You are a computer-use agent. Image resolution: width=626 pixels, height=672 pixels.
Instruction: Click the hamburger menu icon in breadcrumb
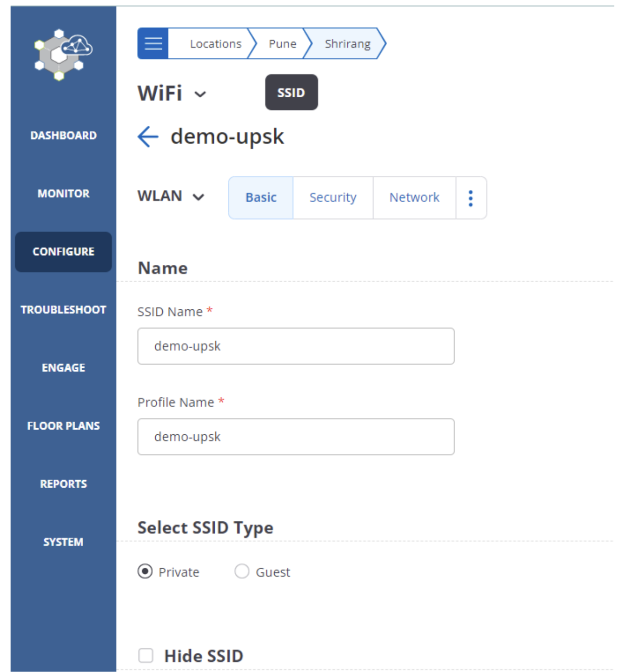pos(153,44)
